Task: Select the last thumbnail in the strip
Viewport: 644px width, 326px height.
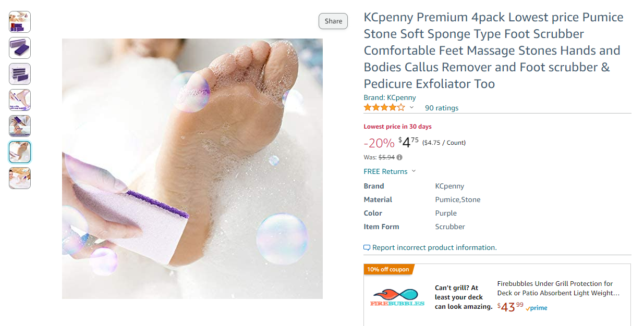Action: 20,178
